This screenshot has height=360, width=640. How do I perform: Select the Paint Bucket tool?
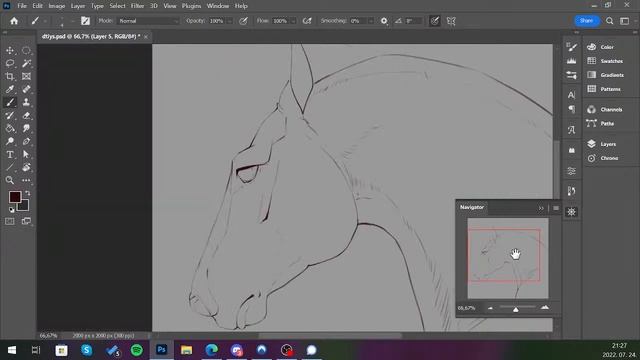[x=10, y=129]
